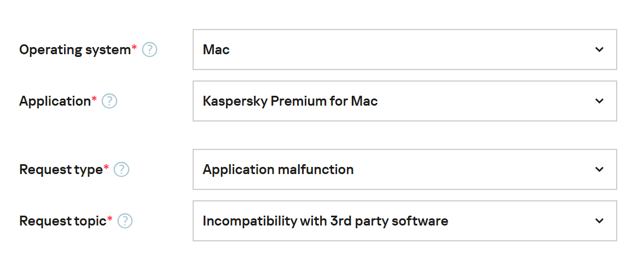Click the help icon beside Operating system
The height and width of the screenshot is (266, 644).
(x=149, y=50)
